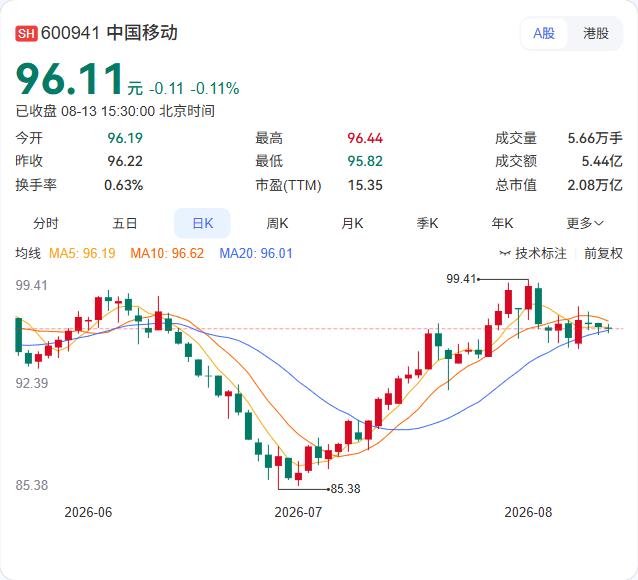Click the 92.39 price axis label

pos(32,383)
